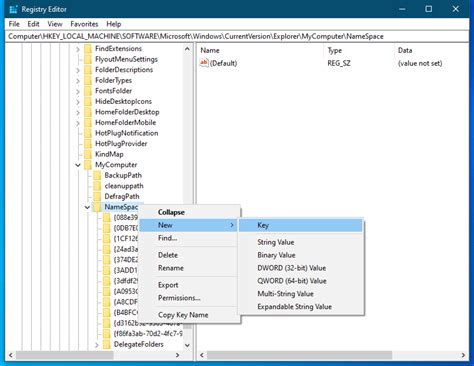Click the (Default) string value icon
The height and width of the screenshot is (366, 474).
[x=204, y=63]
